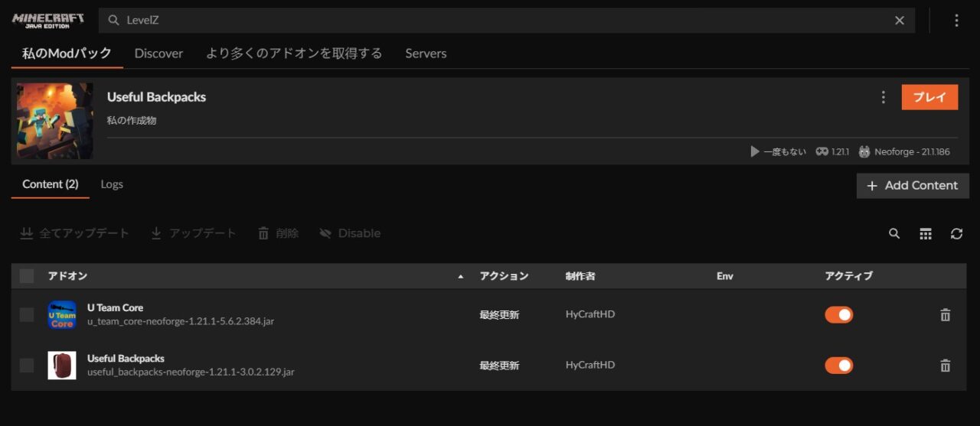Click 最終更新 in Useful Backpacks row
The width and height of the screenshot is (980, 426).
click(499, 365)
